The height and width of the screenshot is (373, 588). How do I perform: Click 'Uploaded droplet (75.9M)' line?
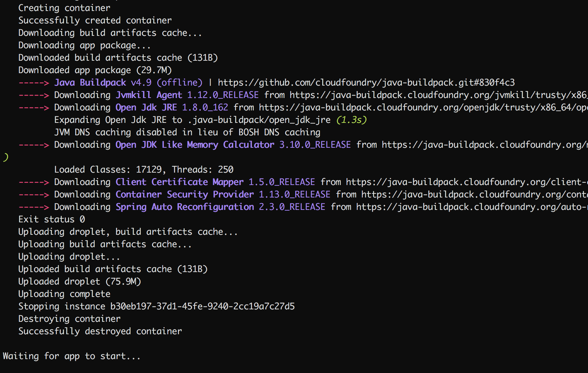click(x=80, y=282)
